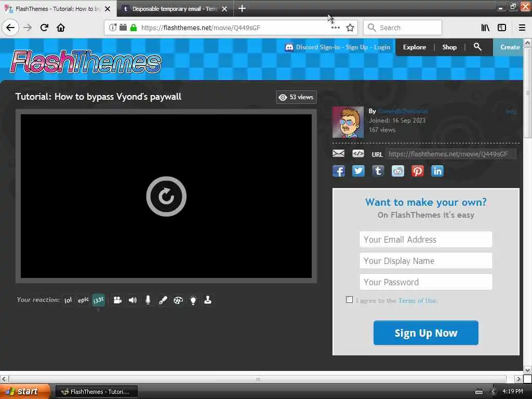532x399 pixels.
Task: Click the Login link in header
Action: point(382,47)
